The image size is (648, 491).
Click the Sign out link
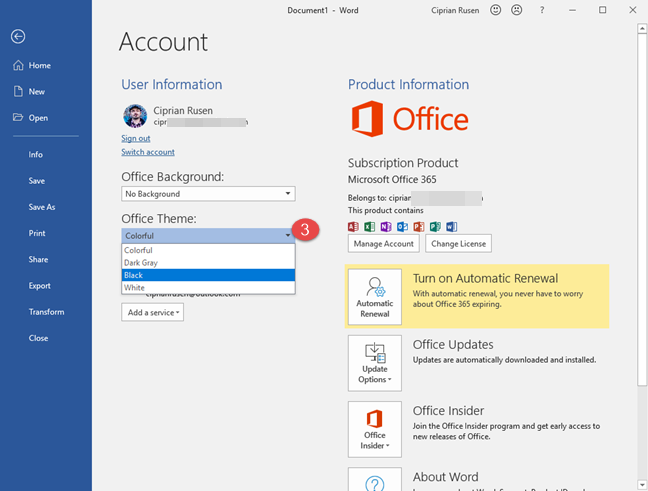(x=136, y=138)
